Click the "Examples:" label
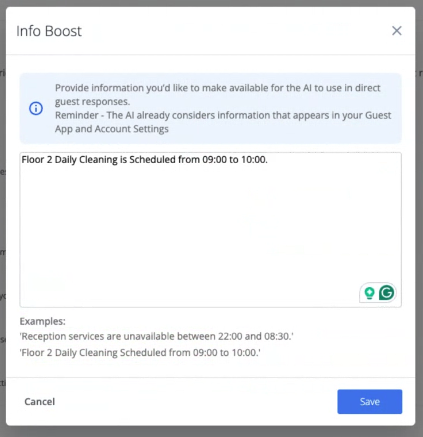Image resolution: width=423 pixels, height=437 pixels. click(x=43, y=321)
